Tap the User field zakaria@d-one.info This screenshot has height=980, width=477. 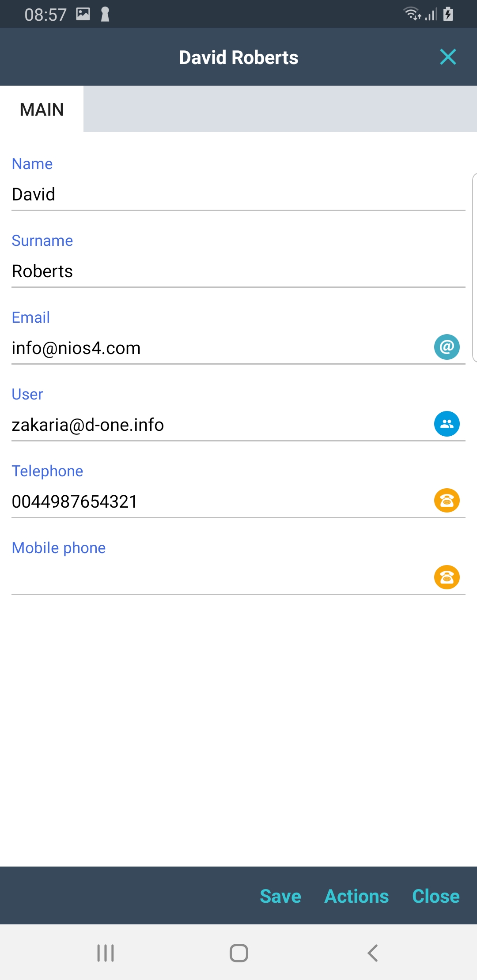point(212,425)
